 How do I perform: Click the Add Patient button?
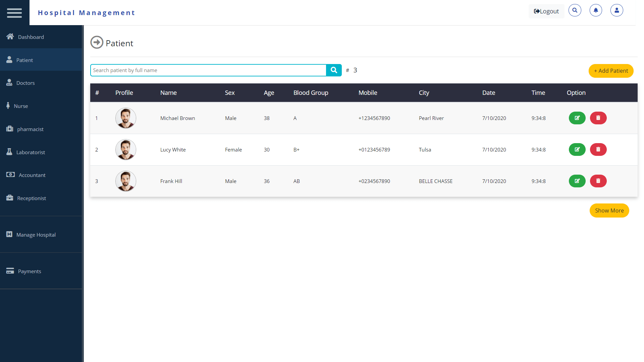[x=611, y=71]
